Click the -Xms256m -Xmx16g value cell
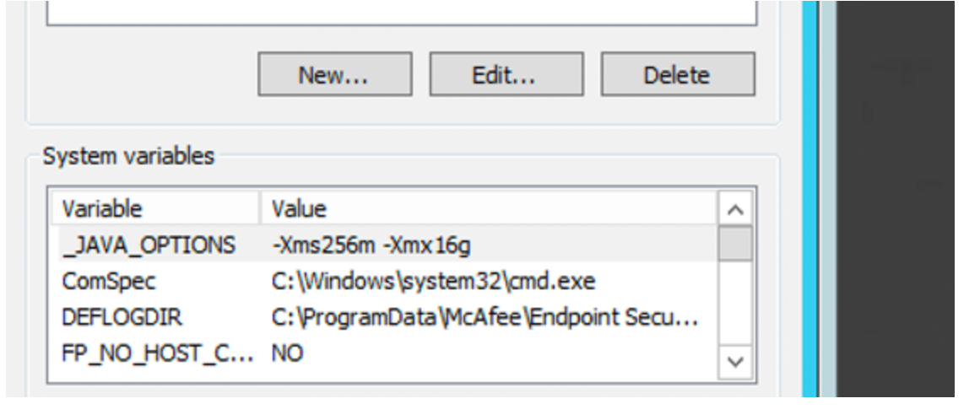This screenshot has height=420, width=980. tap(371, 245)
